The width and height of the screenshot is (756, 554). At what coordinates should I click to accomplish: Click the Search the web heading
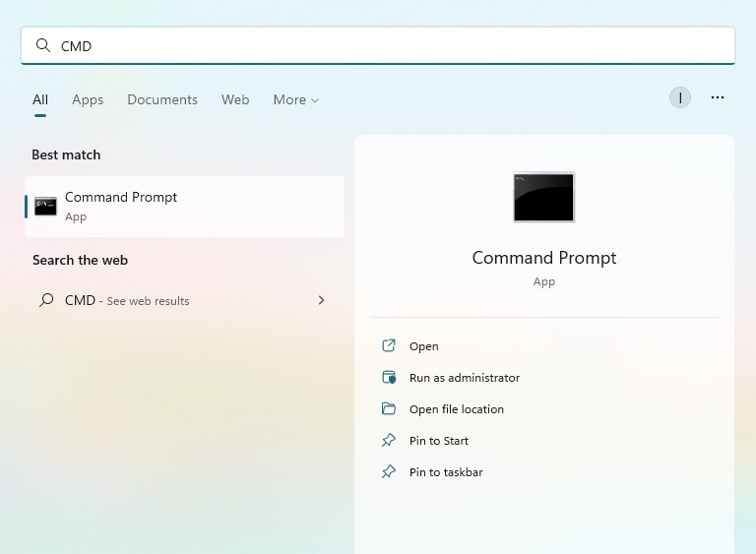pos(80,260)
